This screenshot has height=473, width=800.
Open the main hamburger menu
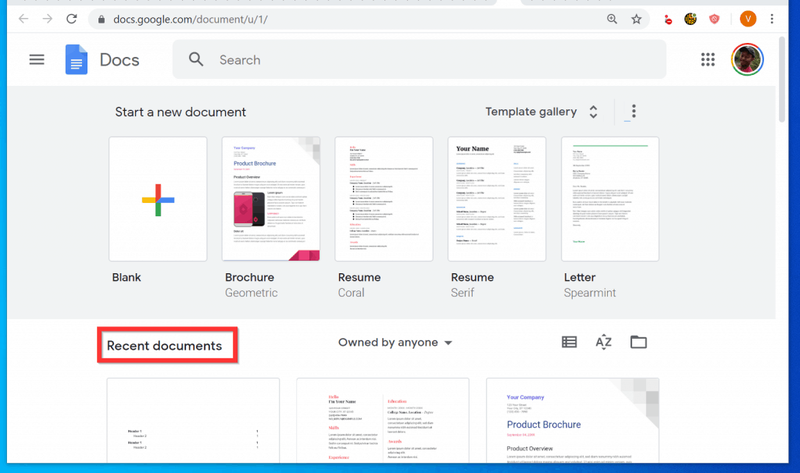[x=37, y=60]
